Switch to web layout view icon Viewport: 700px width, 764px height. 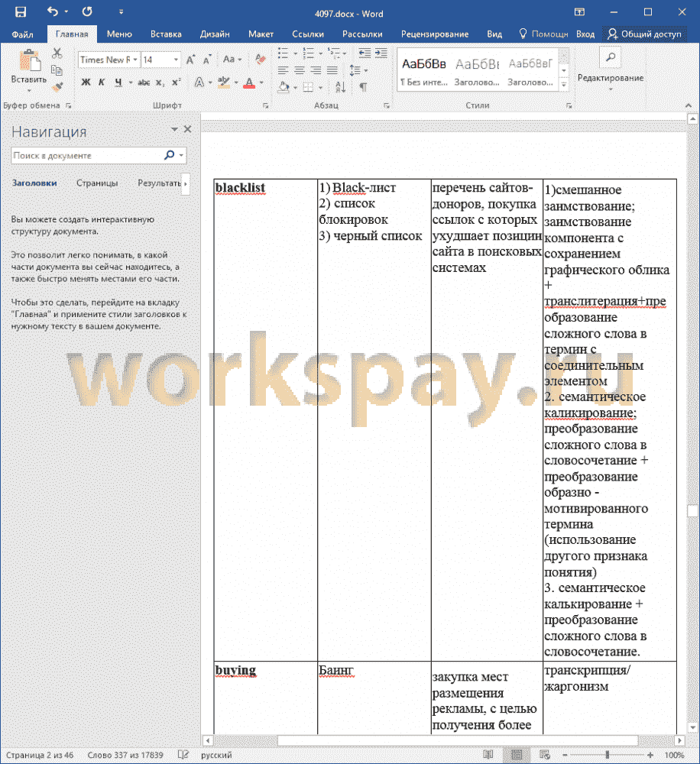coord(545,755)
